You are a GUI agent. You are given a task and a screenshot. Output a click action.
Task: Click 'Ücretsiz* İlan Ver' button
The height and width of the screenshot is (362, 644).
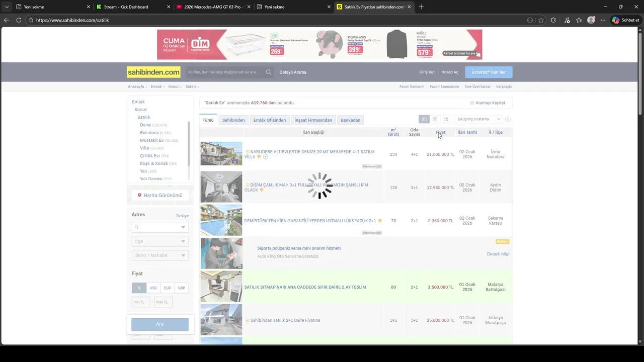point(489,72)
